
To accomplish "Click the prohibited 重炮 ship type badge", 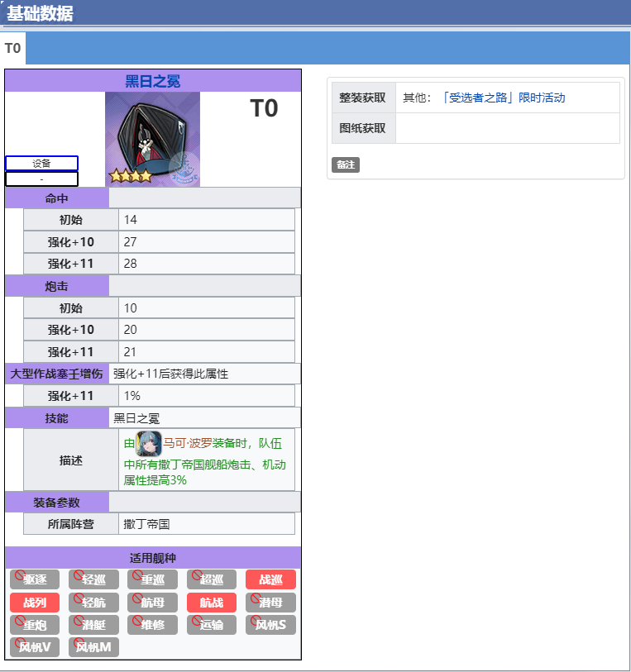I will pyautogui.click(x=35, y=625).
